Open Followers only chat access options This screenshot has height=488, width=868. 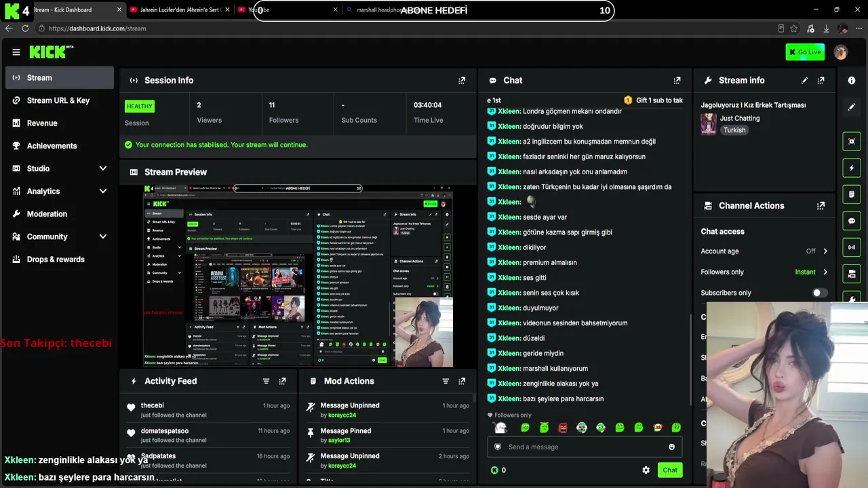click(764, 272)
